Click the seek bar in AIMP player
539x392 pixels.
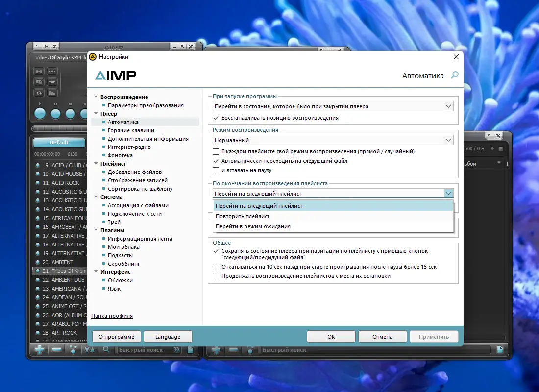[x=59, y=128]
